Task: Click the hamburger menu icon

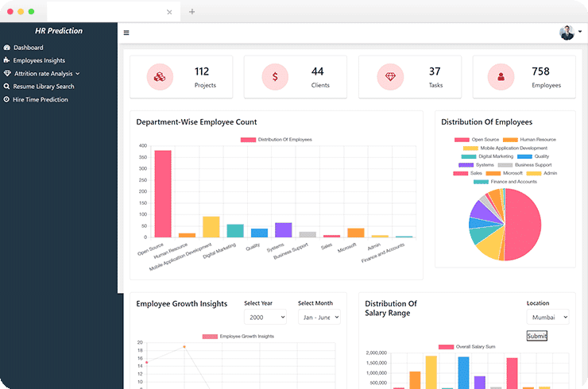Action: pyautogui.click(x=126, y=33)
